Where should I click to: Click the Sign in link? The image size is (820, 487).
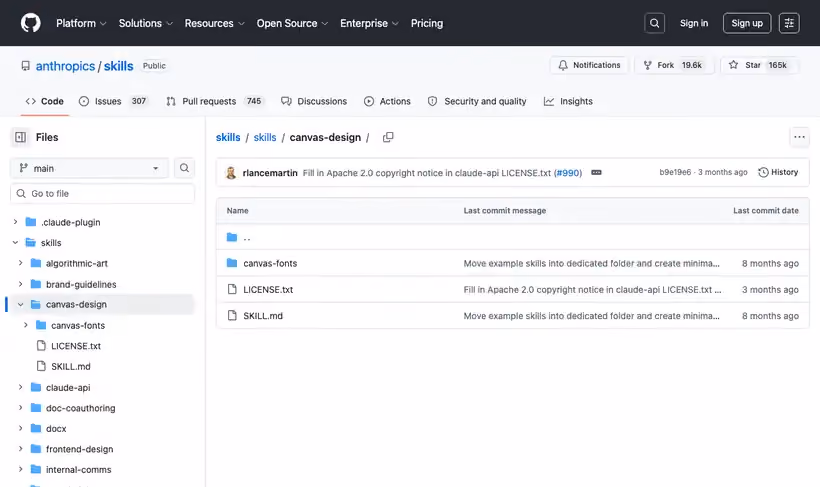(694, 23)
